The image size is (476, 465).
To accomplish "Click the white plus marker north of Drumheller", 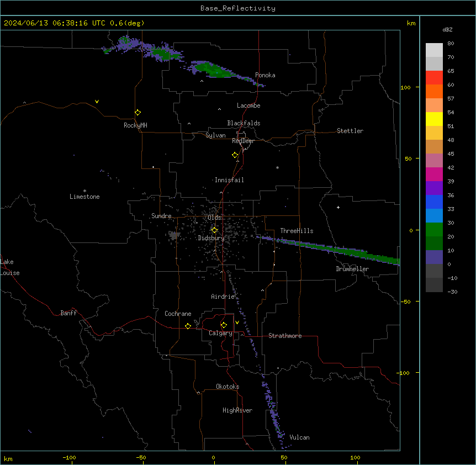I will point(338,207).
